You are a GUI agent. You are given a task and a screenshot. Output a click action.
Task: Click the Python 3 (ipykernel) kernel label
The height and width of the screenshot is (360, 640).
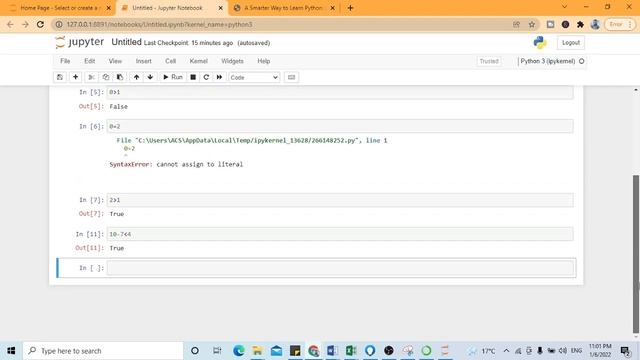click(547, 61)
